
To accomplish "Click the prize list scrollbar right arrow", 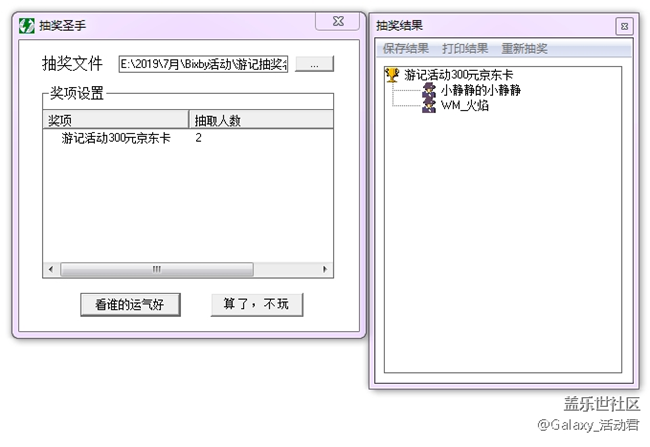I will coord(325,270).
